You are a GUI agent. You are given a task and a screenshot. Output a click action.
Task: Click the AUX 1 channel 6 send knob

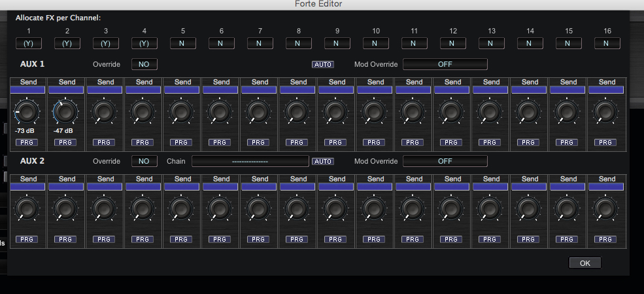220,111
